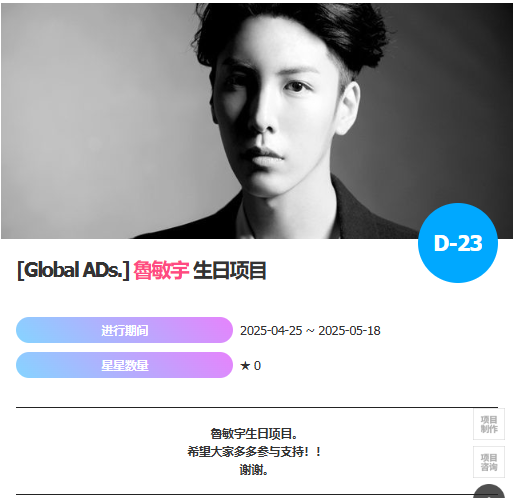Click the black star icon before 0
This screenshot has width=517, height=498.
245,366
